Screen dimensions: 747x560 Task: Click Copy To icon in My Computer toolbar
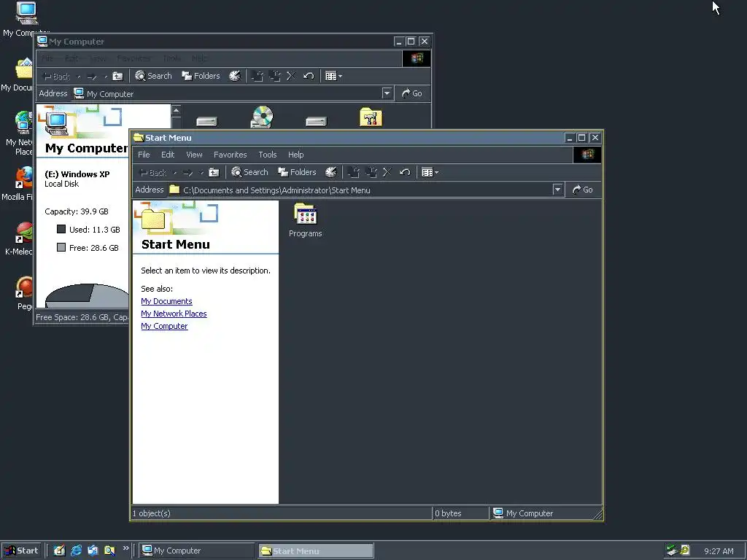pos(275,76)
